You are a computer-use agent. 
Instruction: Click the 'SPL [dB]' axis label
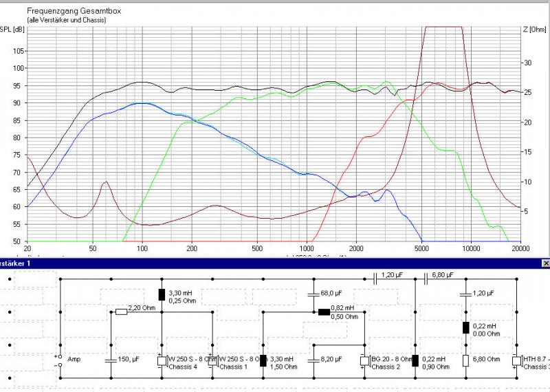point(12,30)
